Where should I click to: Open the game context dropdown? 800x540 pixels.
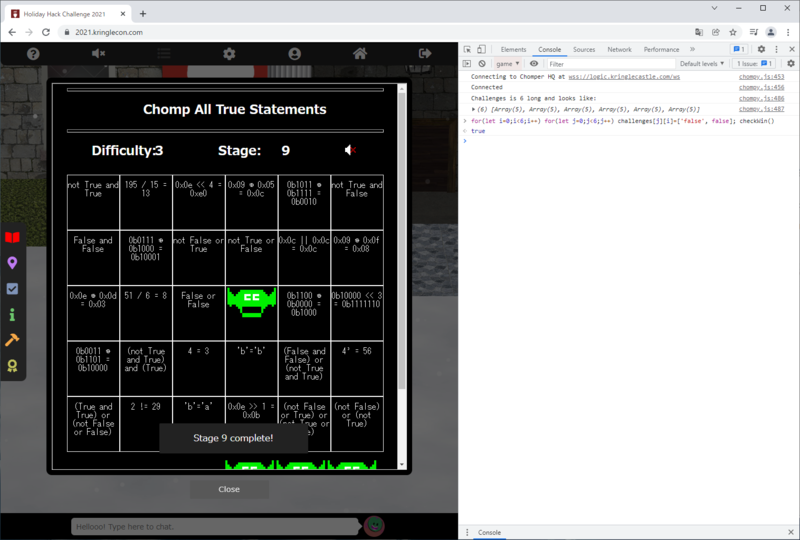pyautogui.click(x=508, y=64)
